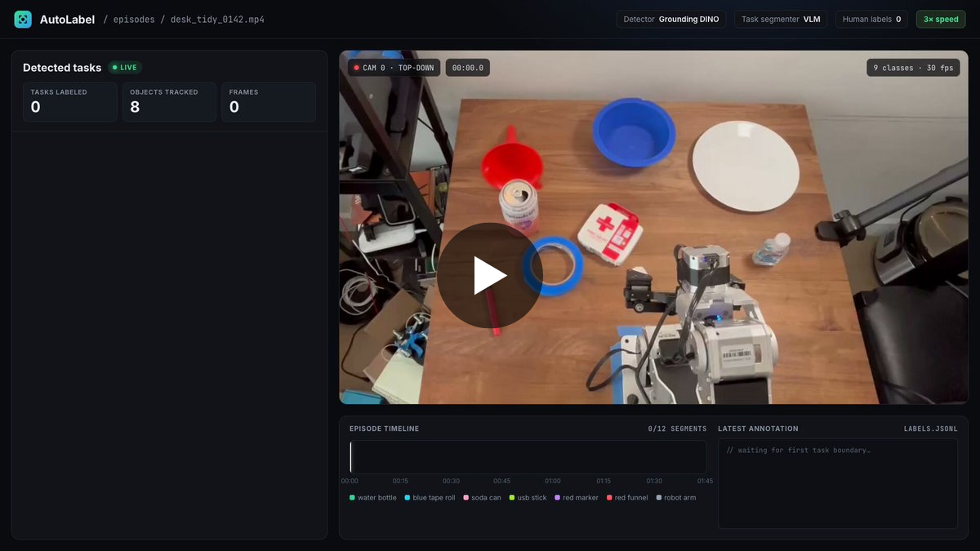Open the LABELS.JSONL tab

930,429
